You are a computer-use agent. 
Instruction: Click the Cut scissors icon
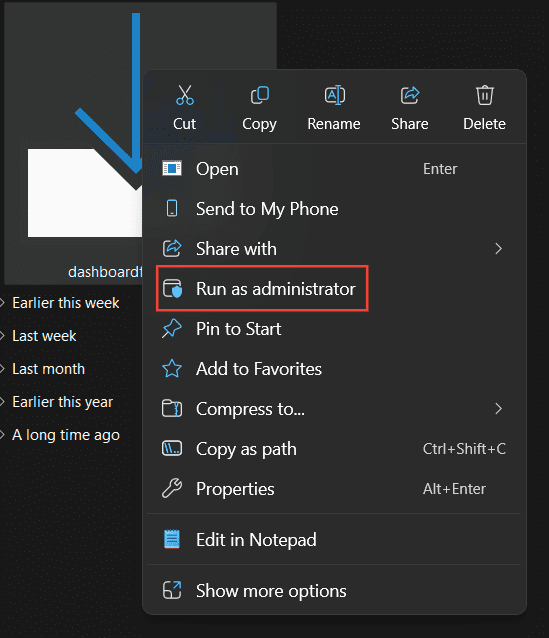coord(185,95)
